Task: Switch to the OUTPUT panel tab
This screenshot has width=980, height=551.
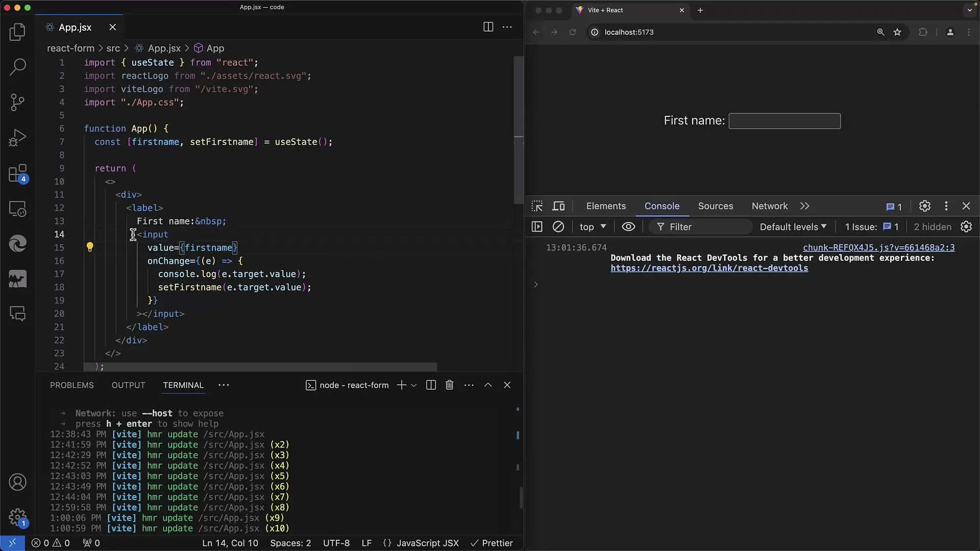Action: coord(129,385)
